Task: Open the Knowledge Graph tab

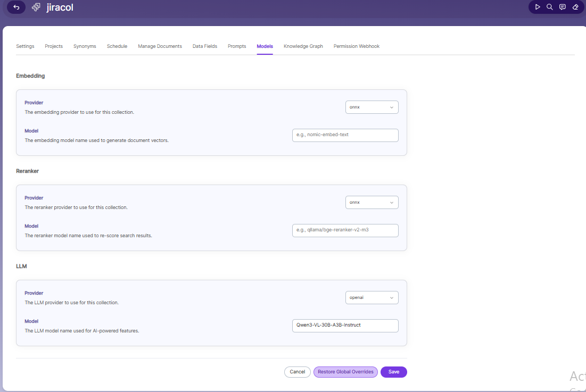Action: point(303,46)
